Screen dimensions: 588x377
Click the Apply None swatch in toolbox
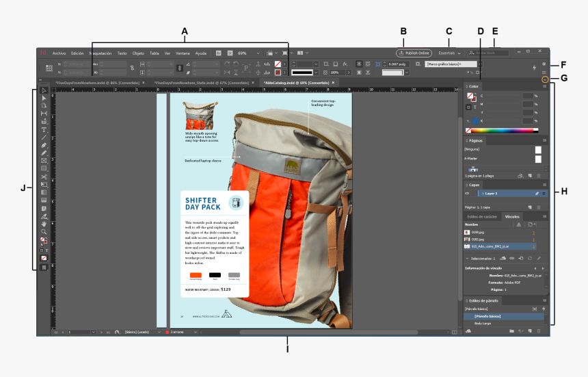(x=44, y=258)
